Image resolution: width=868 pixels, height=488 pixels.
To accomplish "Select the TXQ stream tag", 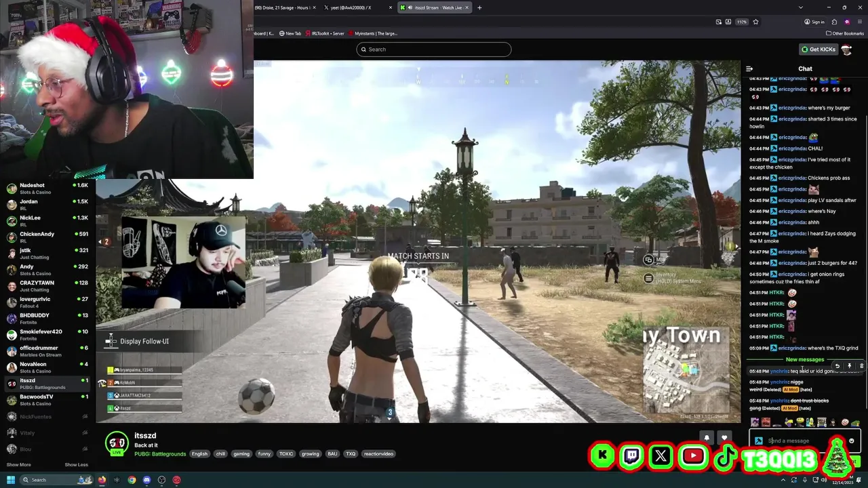I will (351, 454).
